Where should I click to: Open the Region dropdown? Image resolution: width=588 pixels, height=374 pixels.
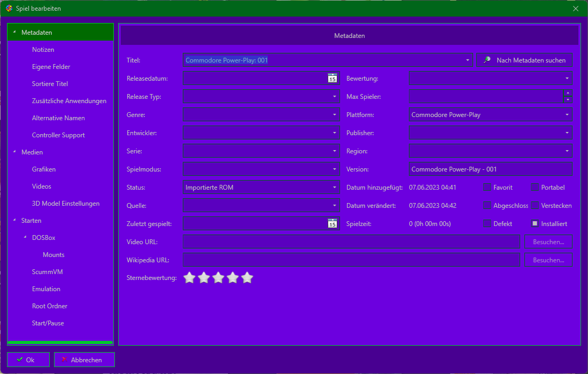point(567,151)
